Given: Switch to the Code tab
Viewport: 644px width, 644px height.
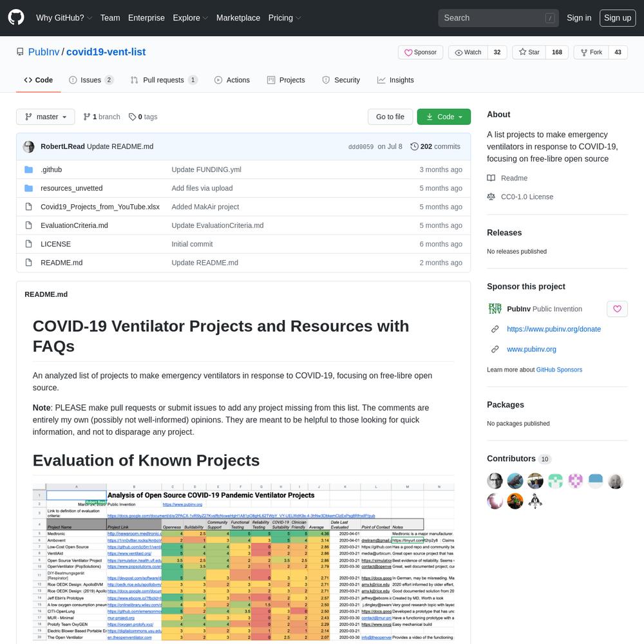Looking at the screenshot, I should [x=39, y=80].
